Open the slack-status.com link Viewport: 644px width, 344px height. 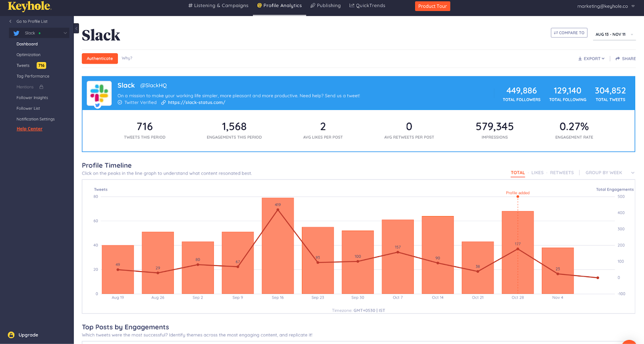click(196, 103)
